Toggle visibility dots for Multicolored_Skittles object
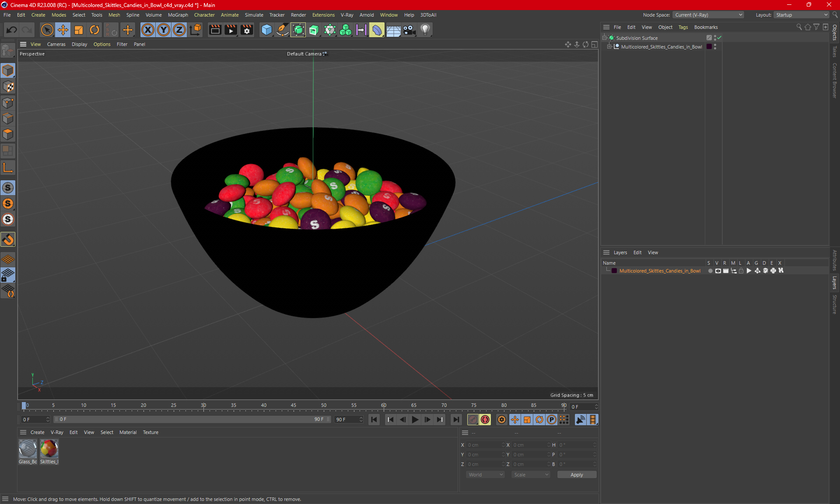Image resolution: width=840 pixels, height=504 pixels. pyautogui.click(x=715, y=46)
